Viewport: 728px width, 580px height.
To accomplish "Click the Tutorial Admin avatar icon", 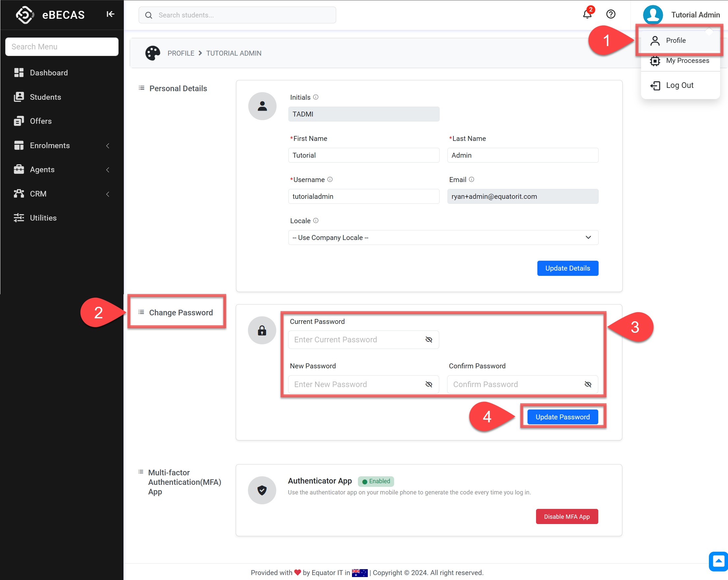I will (652, 14).
